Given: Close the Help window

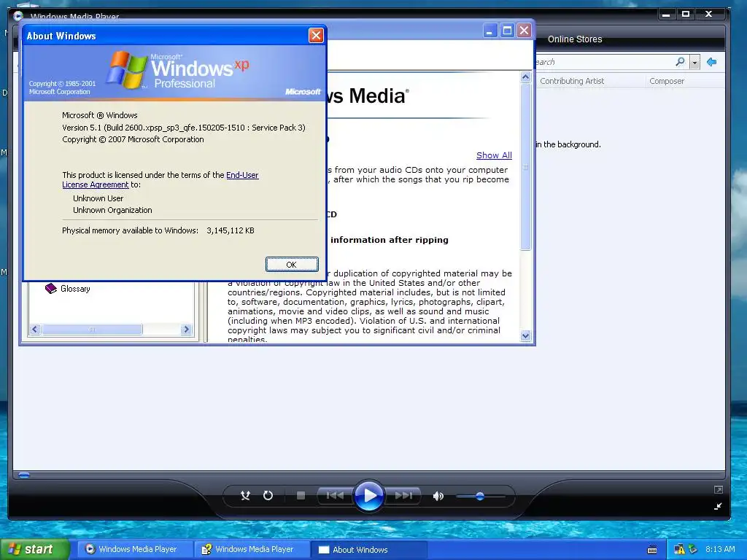Looking at the screenshot, I should (524, 31).
